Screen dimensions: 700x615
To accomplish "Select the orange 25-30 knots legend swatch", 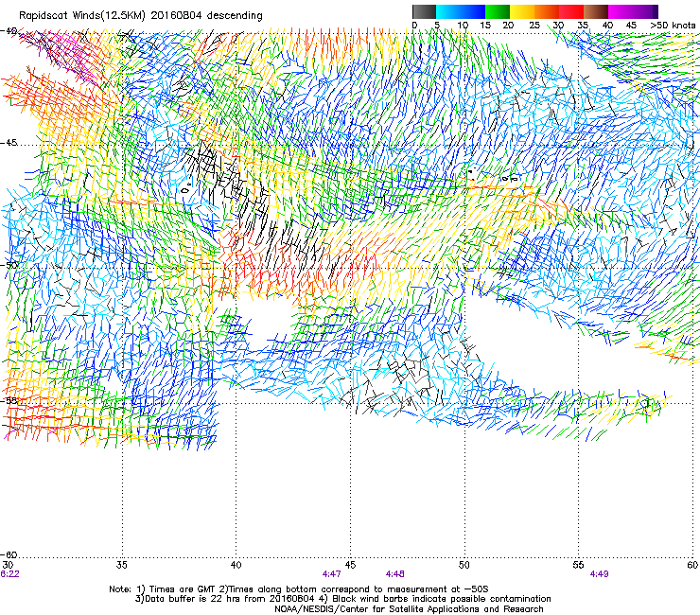I will (547, 11).
